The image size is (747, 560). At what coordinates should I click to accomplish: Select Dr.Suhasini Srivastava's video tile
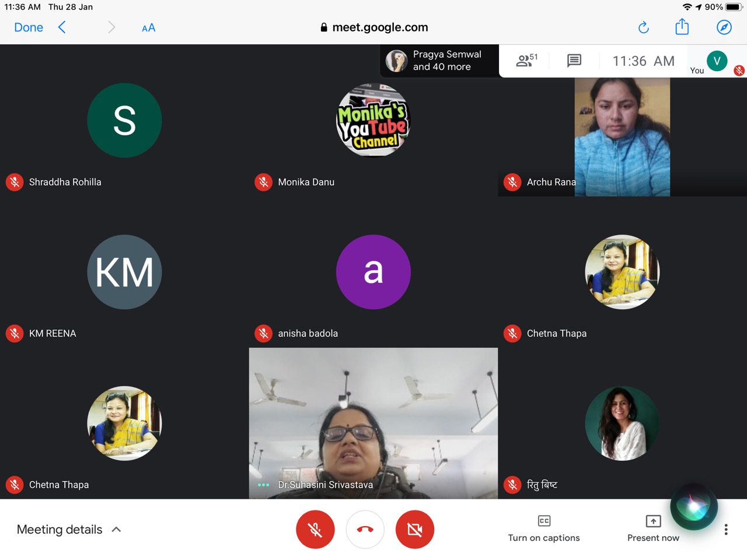373,423
